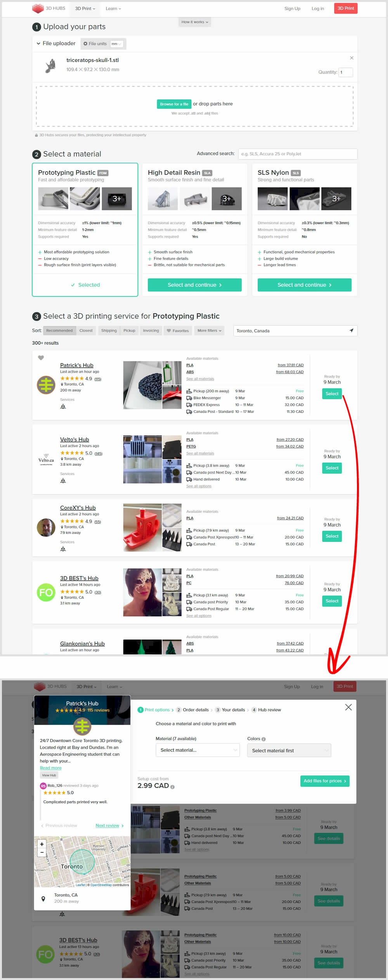Click the Advanced search input field

click(x=298, y=154)
